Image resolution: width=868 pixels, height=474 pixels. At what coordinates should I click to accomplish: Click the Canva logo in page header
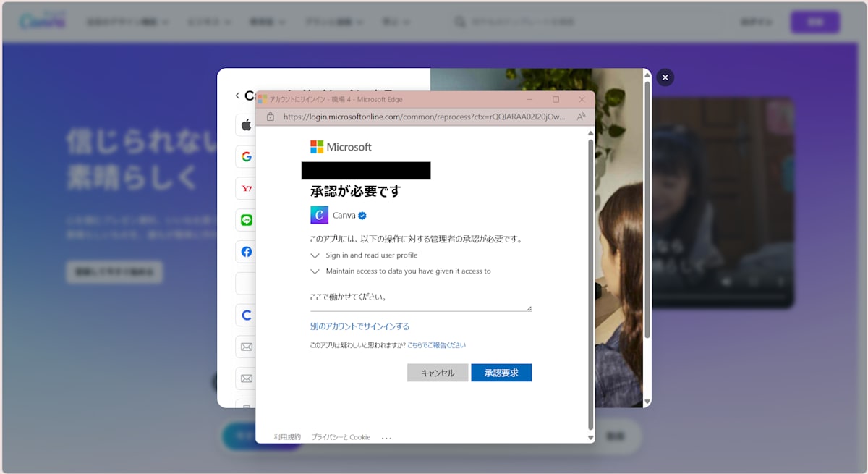[x=43, y=22]
